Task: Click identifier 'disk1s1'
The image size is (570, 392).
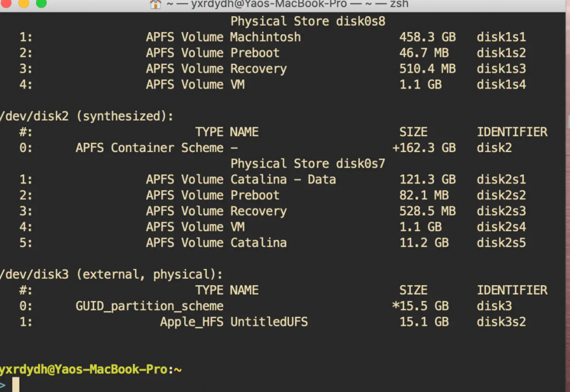Action: click(502, 37)
